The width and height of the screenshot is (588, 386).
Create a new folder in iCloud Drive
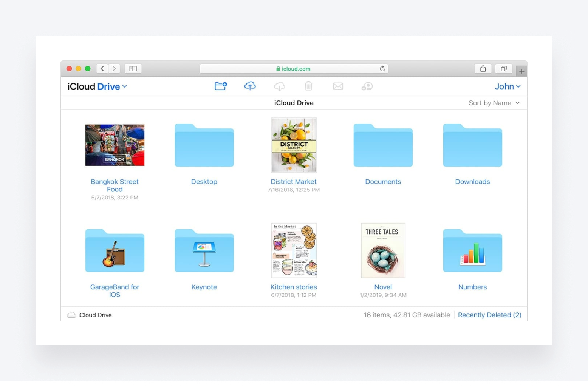point(221,86)
